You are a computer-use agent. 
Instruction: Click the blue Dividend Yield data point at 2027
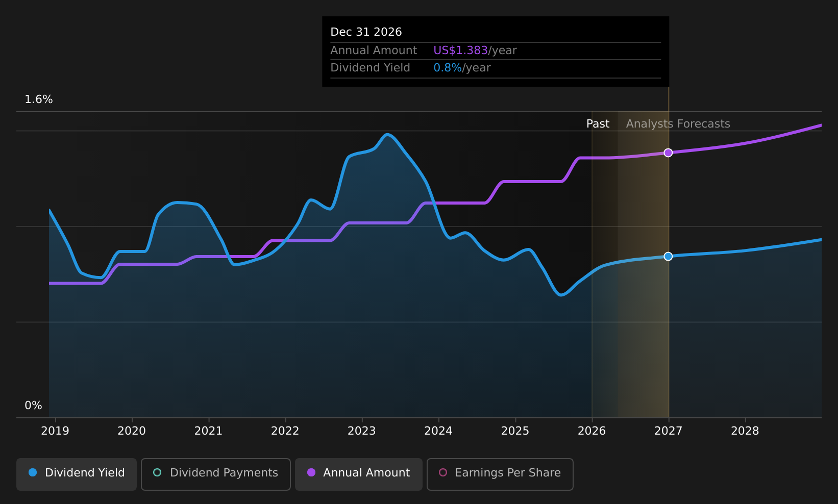(668, 256)
